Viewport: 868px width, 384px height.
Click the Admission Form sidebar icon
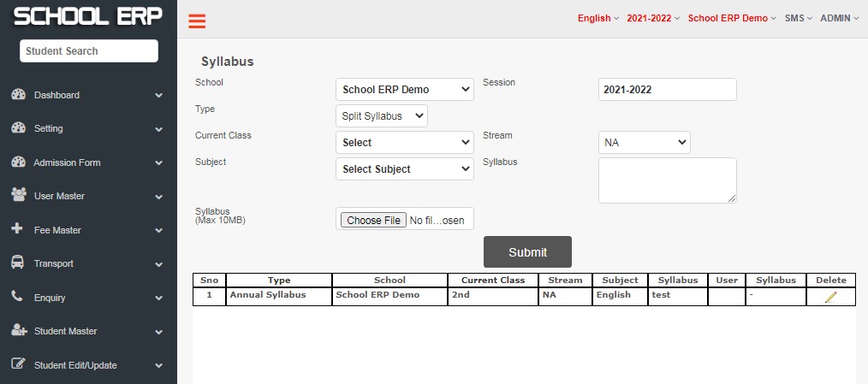18,162
